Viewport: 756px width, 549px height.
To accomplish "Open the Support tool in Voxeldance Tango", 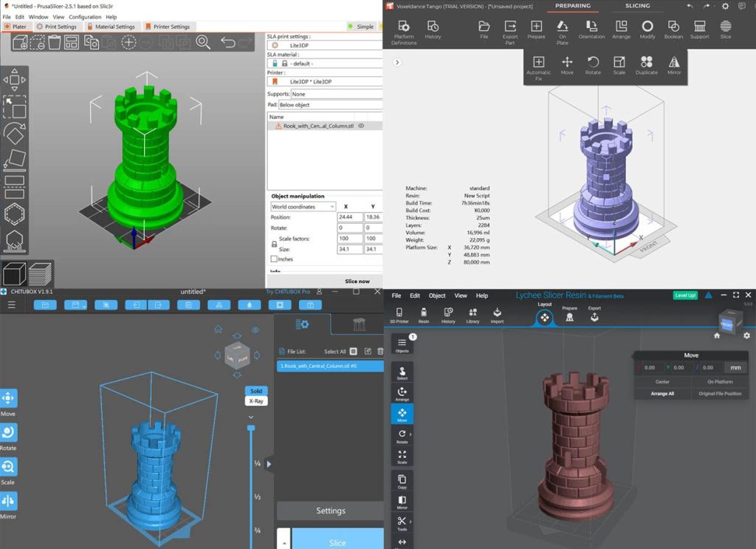I will click(698, 29).
